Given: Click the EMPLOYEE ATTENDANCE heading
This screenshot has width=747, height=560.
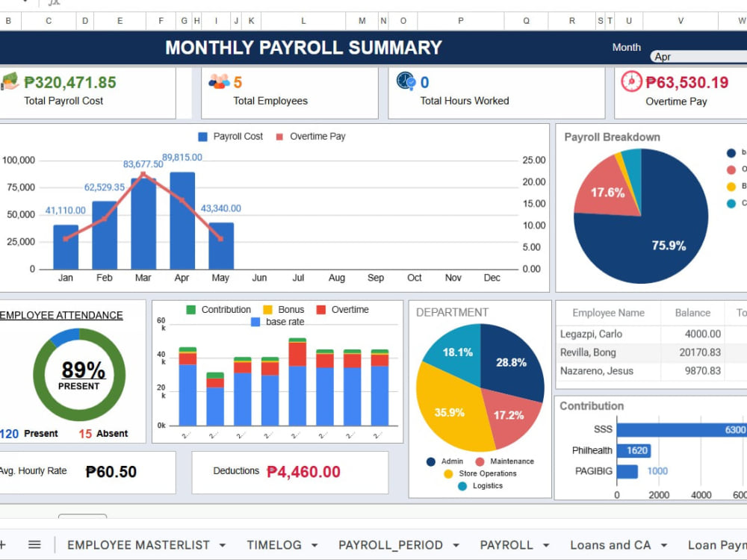Looking at the screenshot, I should tap(61, 315).
